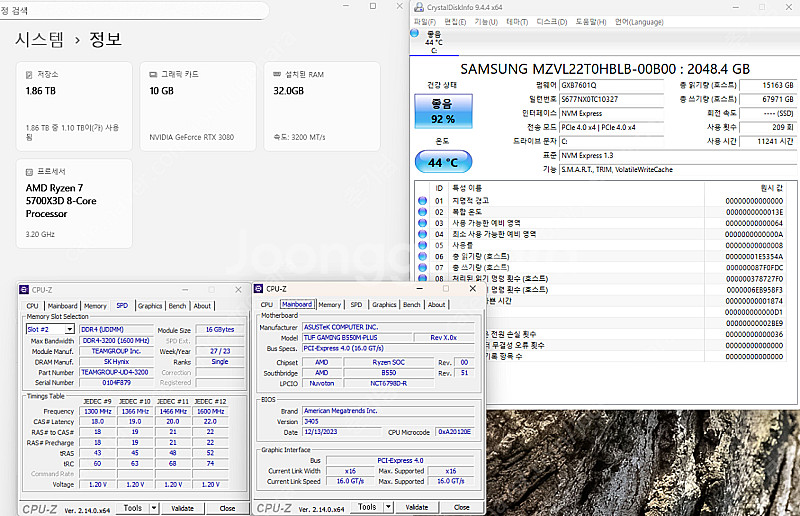Select the TEAMGROUP-UD4-3200 part number field
The width and height of the screenshot is (800, 516).
(x=116, y=372)
